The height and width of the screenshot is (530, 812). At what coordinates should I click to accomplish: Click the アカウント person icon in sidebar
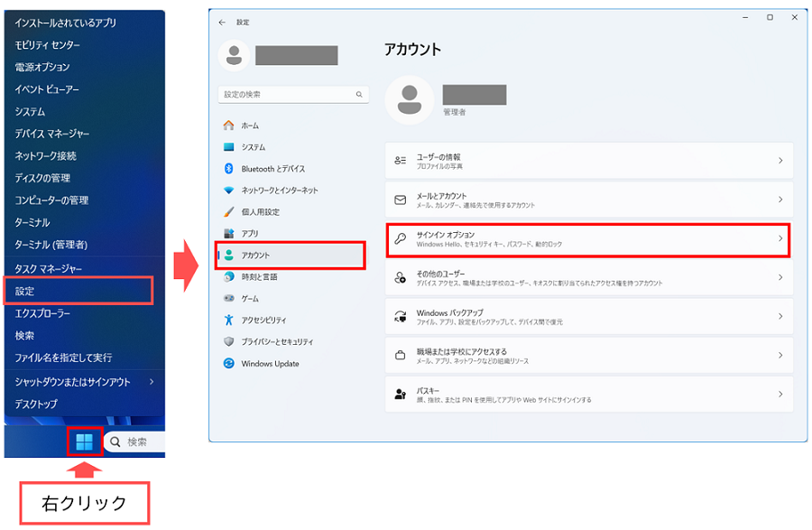(x=228, y=256)
